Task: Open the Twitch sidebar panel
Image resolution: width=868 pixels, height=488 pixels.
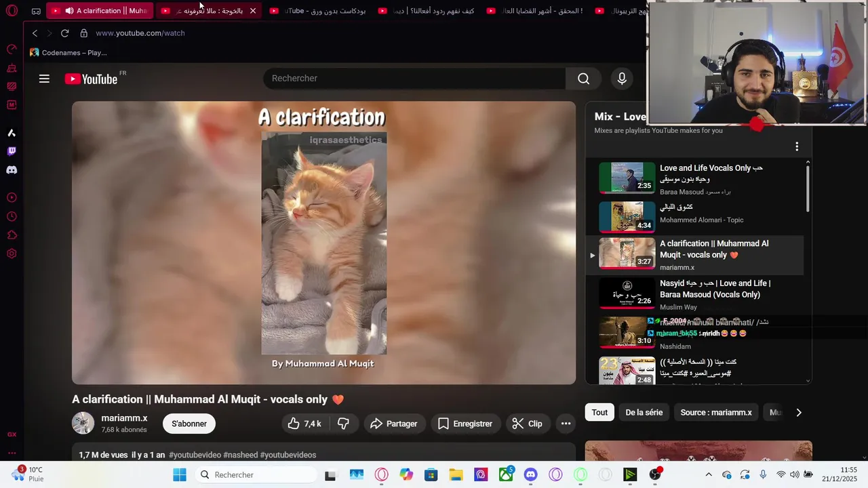Action: [x=12, y=151]
